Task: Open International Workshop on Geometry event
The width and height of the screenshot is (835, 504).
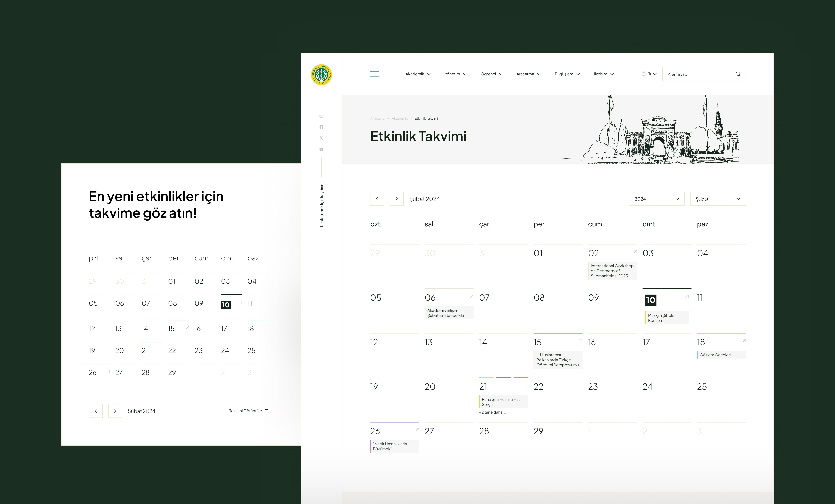Action: coord(612,271)
